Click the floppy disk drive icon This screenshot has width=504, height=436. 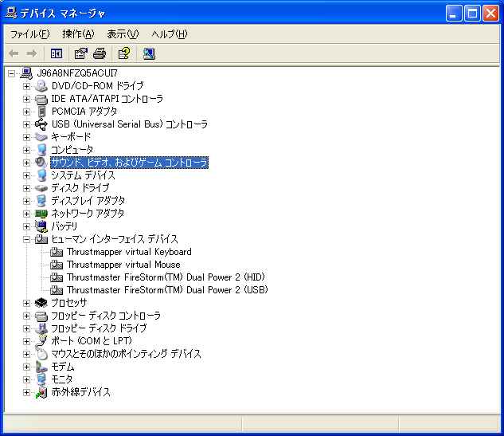41,328
